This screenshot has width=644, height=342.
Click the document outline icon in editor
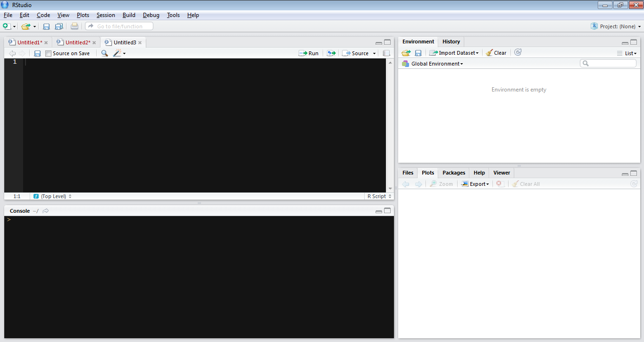pyautogui.click(x=386, y=53)
